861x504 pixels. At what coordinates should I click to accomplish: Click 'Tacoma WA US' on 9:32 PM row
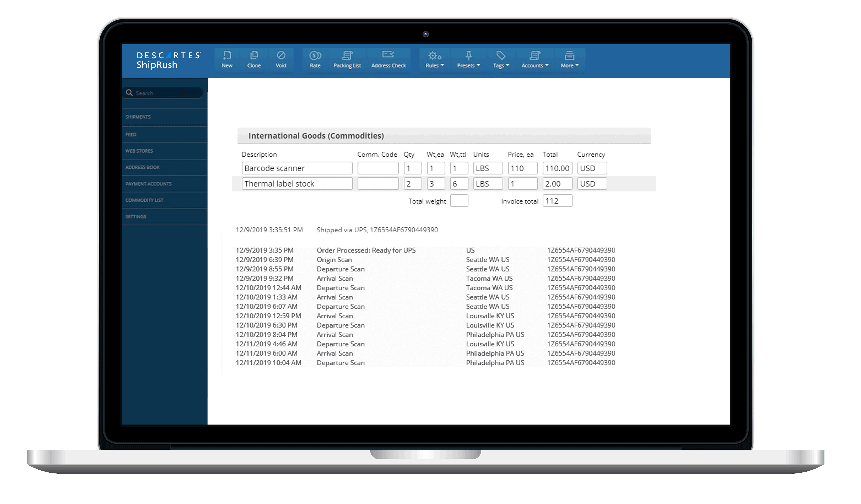pos(489,279)
